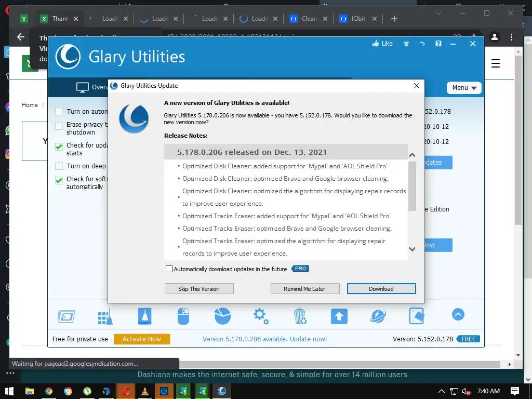Viewport: 532px width, 399px height.
Task: Toggle the 'Turn on autom...' checkbox
Action: click(59, 111)
